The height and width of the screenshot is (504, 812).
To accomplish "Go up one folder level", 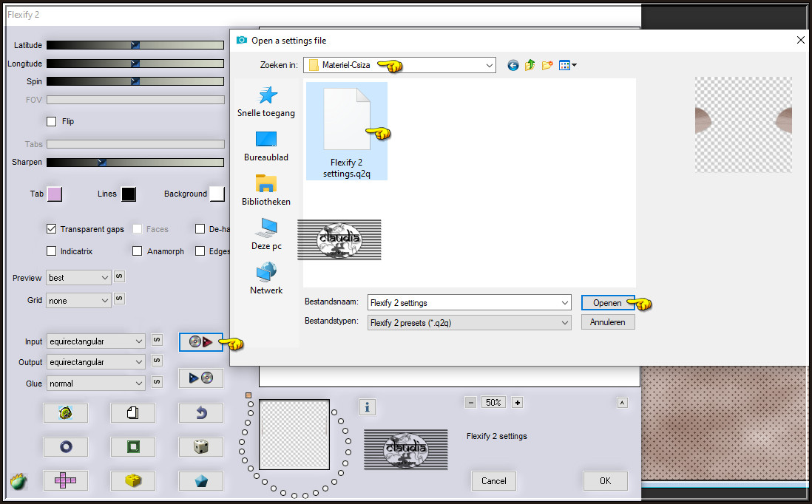I will tap(530, 65).
